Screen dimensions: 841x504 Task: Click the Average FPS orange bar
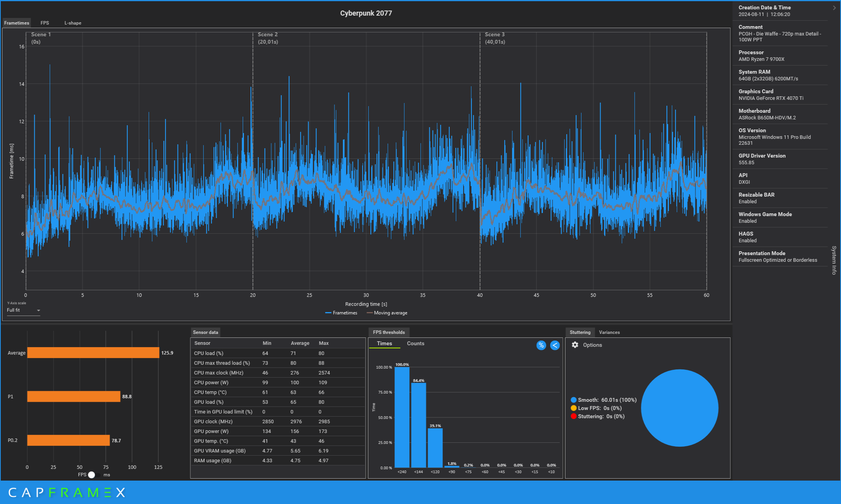click(93, 353)
